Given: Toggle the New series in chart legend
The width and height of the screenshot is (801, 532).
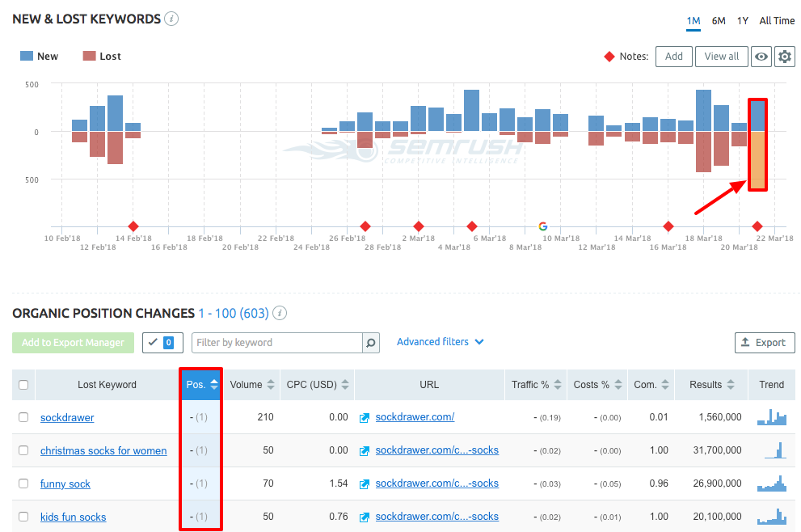Looking at the screenshot, I should click(x=40, y=57).
